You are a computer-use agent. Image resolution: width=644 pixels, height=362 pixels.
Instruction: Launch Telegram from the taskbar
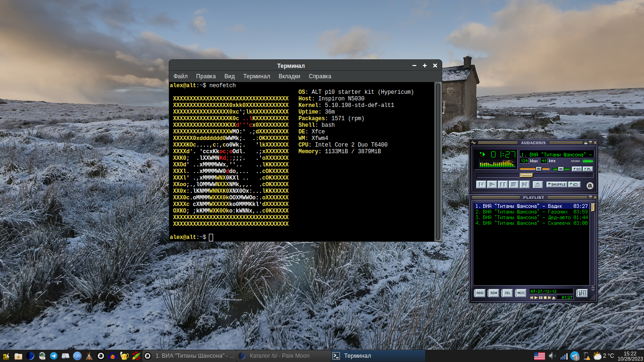point(53,356)
